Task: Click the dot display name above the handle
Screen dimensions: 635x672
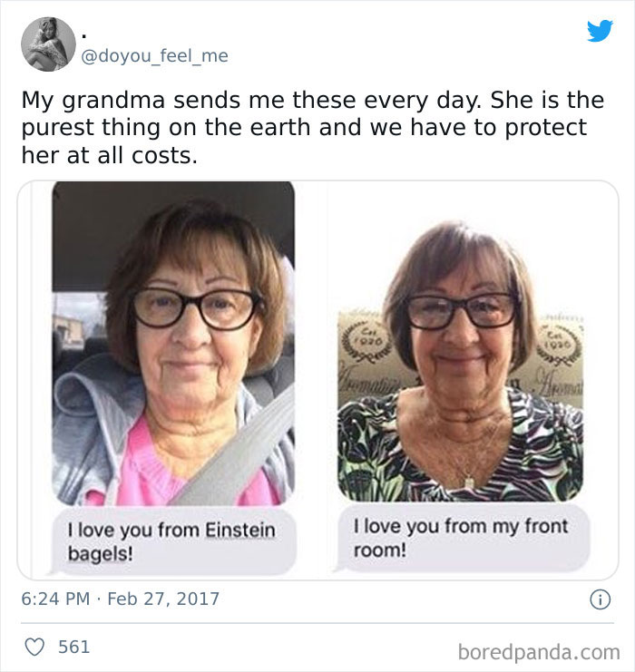Action: click(84, 34)
